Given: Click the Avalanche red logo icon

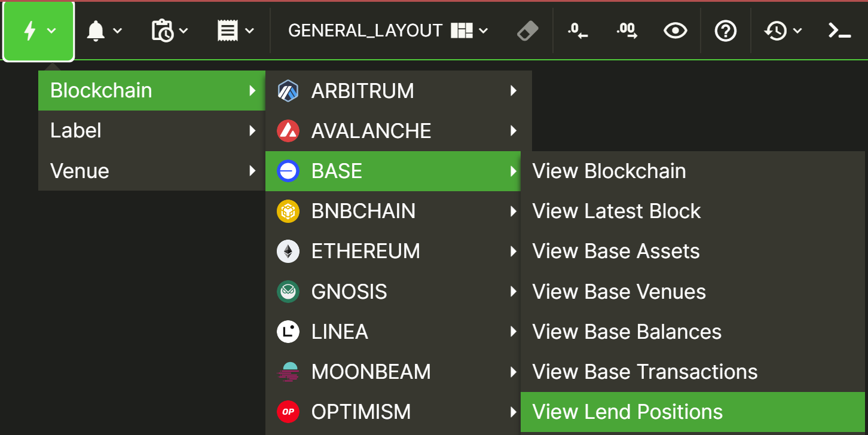Looking at the screenshot, I should tap(288, 131).
